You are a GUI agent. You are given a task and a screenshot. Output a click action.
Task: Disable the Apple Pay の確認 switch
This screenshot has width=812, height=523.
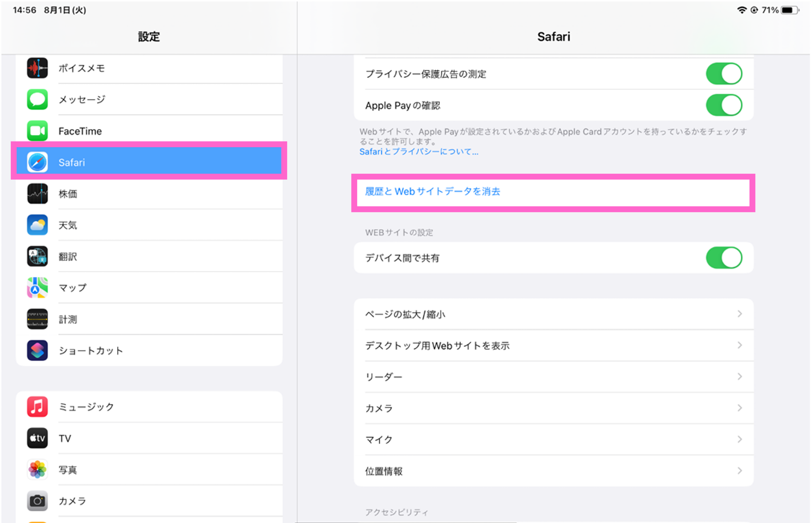click(x=724, y=105)
